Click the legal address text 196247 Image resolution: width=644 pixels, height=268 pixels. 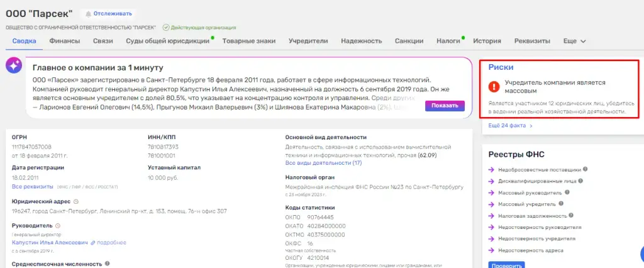click(119, 211)
